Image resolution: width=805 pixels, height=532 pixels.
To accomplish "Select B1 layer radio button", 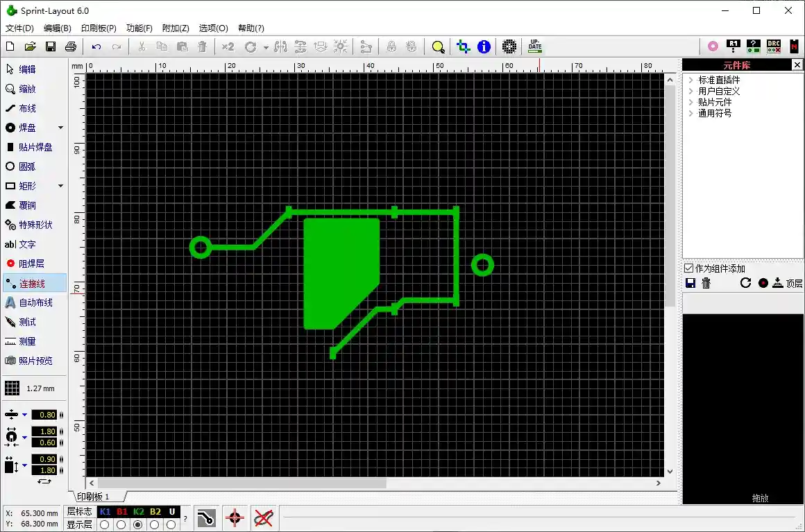I will click(x=121, y=525).
